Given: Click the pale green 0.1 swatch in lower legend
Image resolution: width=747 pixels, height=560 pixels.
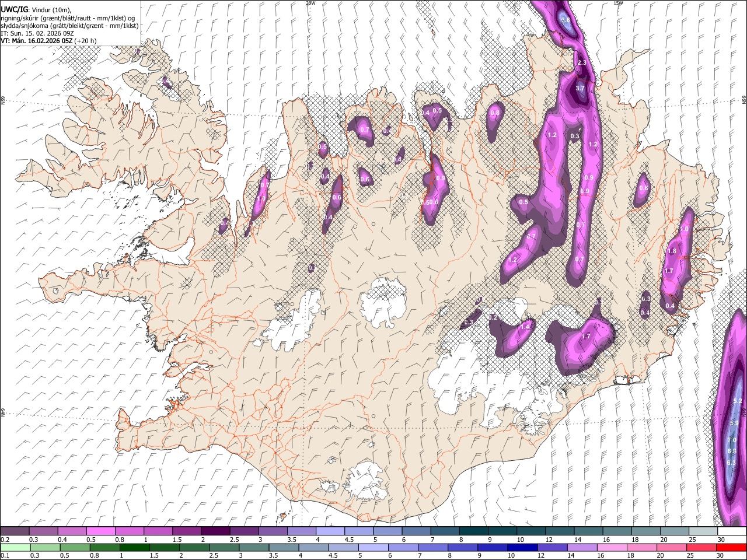Looking at the screenshot, I should click(15, 547).
